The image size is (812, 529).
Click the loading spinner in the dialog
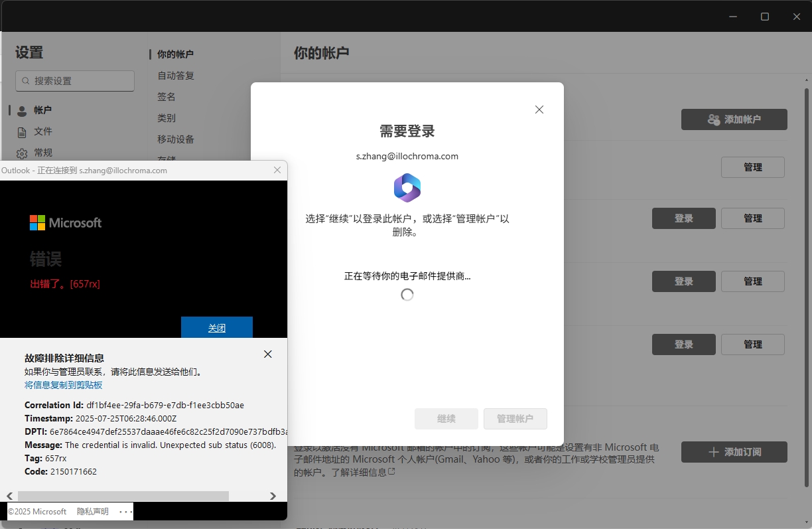(407, 295)
